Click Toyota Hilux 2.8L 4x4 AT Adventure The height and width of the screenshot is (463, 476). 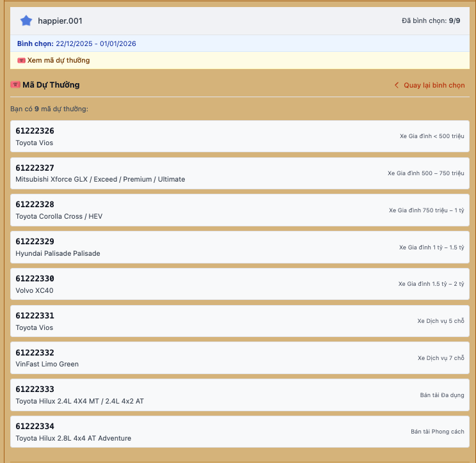click(73, 439)
